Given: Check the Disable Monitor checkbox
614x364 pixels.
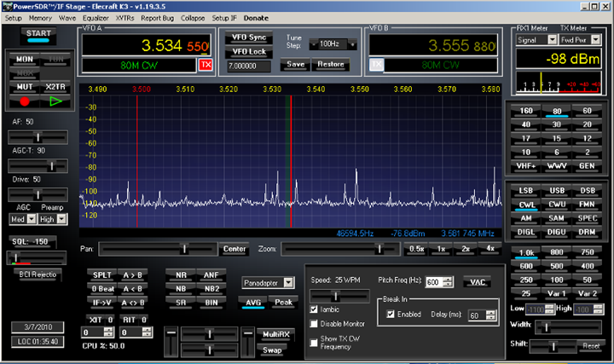Looking at the screenshot, I should tap(314, 324).
